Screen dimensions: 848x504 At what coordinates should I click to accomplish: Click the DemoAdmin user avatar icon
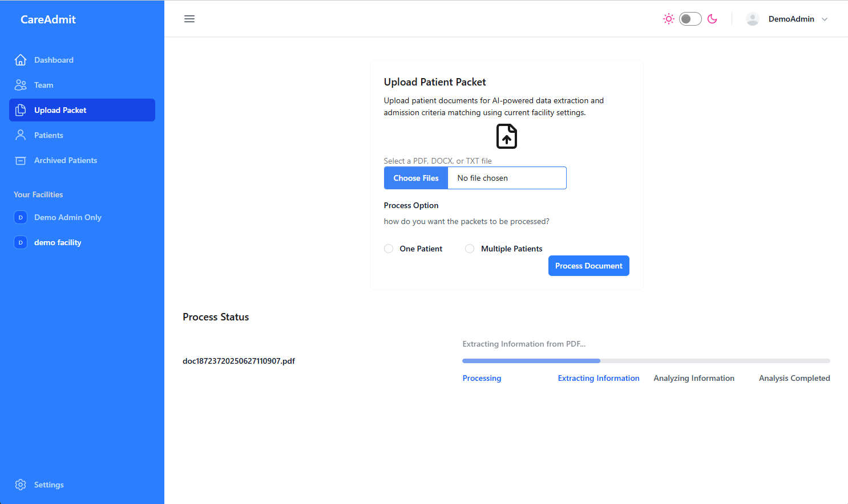(x=753, y=19)
